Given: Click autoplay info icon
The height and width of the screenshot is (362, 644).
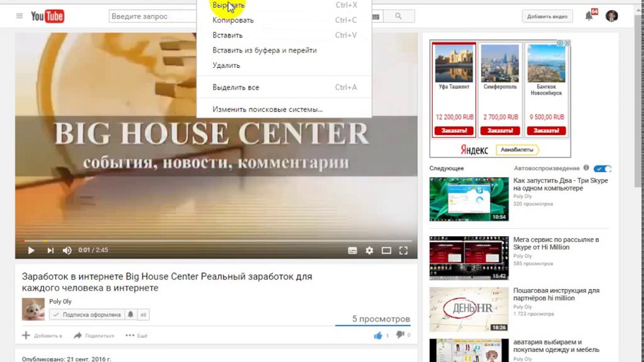Looking at the screenshot, I should click(586, 168).
